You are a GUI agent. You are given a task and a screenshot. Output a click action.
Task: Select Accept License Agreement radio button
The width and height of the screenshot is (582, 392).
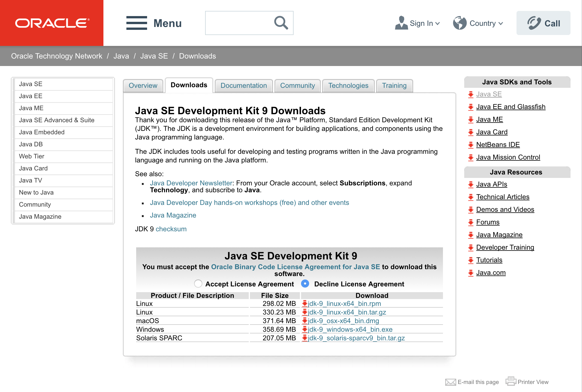tap(198, 284)
